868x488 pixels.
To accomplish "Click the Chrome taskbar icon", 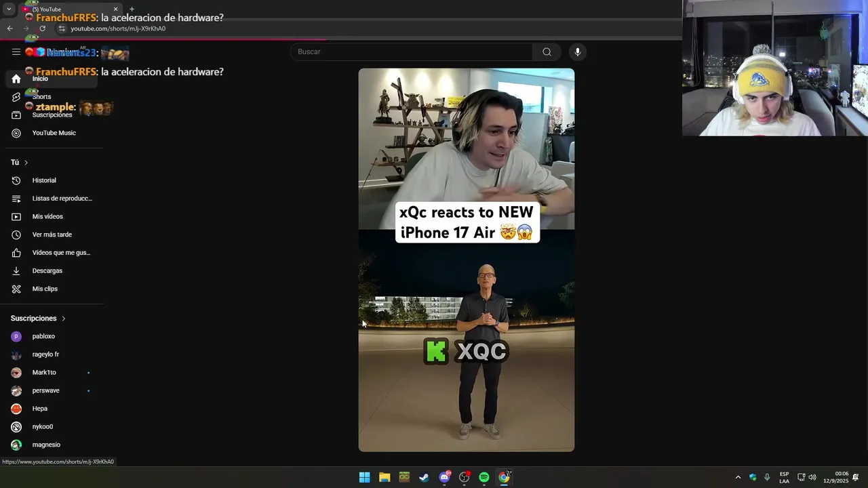I will click(504, 477).
